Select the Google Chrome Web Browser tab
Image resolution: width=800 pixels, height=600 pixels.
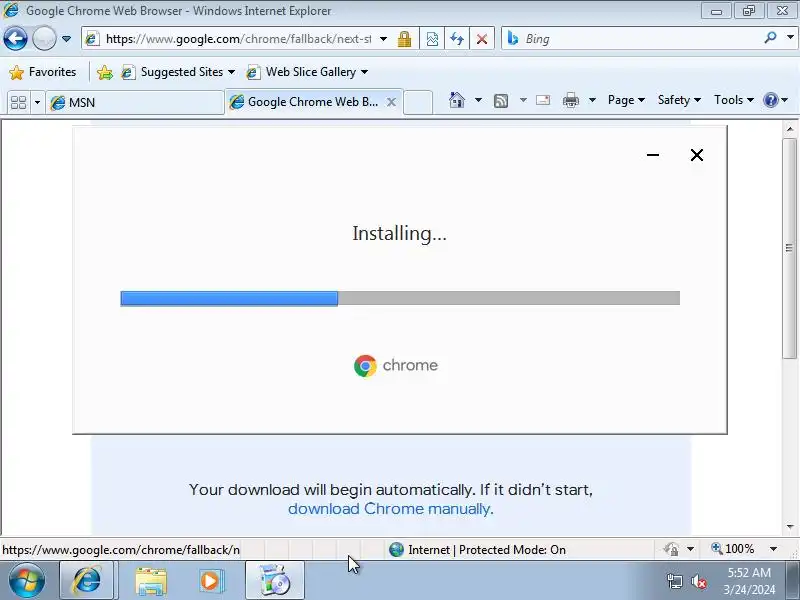pos(306,102)
